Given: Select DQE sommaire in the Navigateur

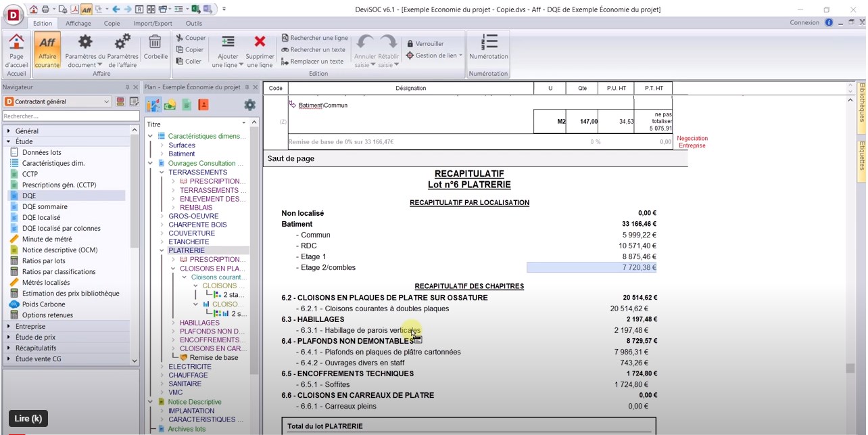Looking at the screenshot, I should tap(45, 207).
